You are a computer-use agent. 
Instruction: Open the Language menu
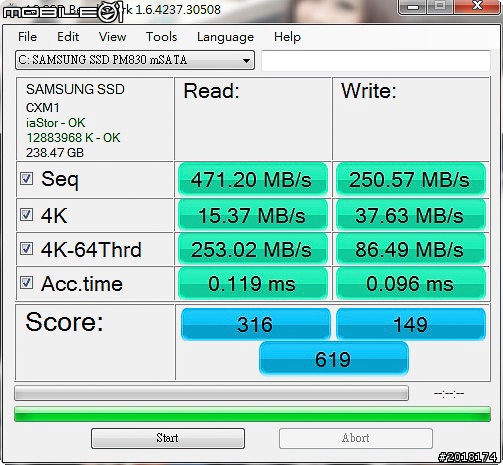click(225, 37)
